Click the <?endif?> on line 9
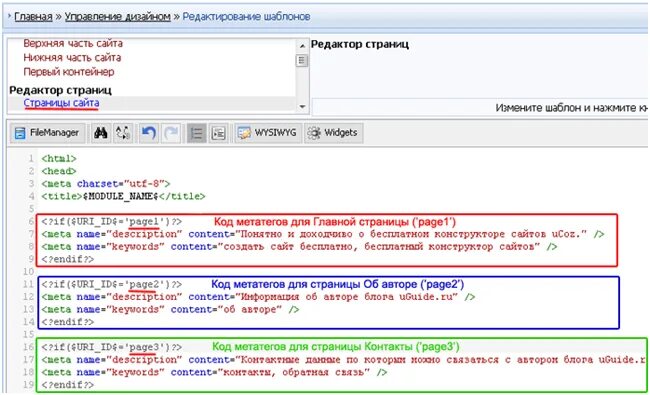 68,259
